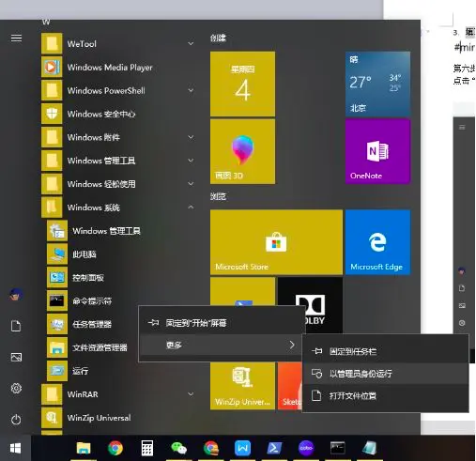Expand the WinRAR folder
The width and height of the screenshot is (476, 461).
point(191,394)
